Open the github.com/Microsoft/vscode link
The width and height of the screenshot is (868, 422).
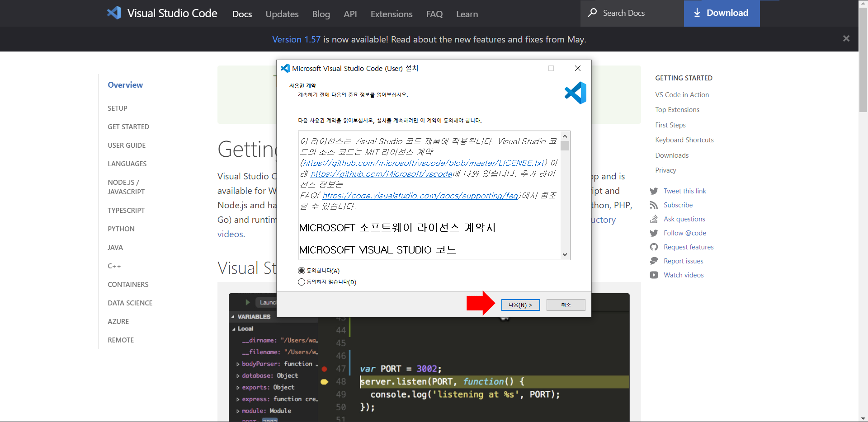[x=382, y=174]
